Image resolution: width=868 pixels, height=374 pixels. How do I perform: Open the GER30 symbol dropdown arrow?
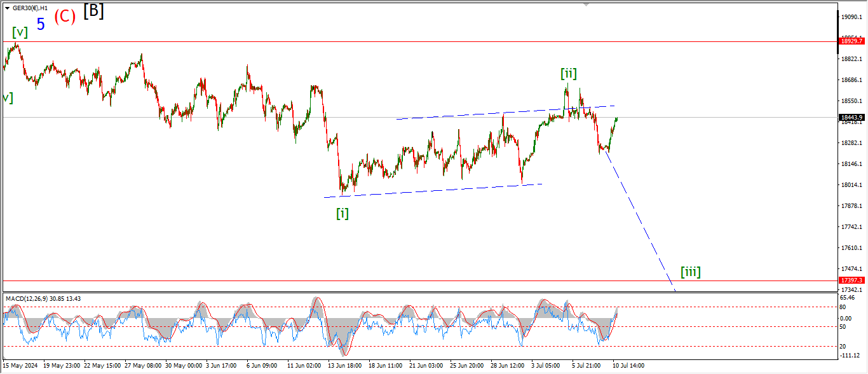tap(7, 8)
